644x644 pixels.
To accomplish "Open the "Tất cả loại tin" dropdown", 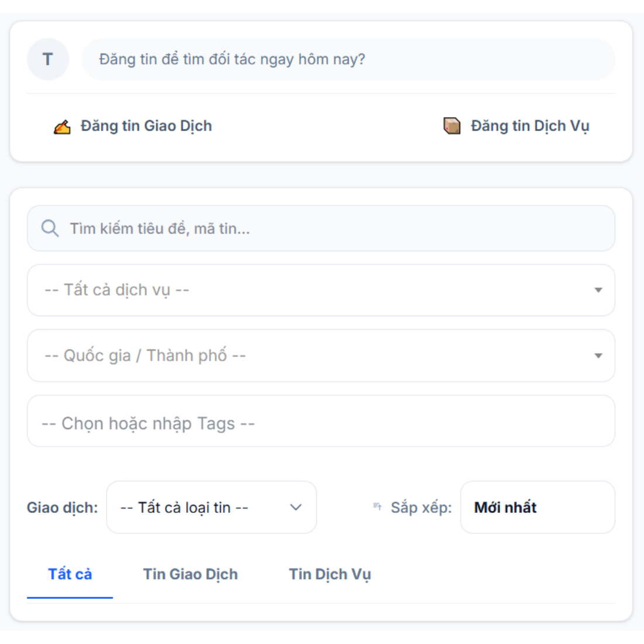I will point(199,508).
